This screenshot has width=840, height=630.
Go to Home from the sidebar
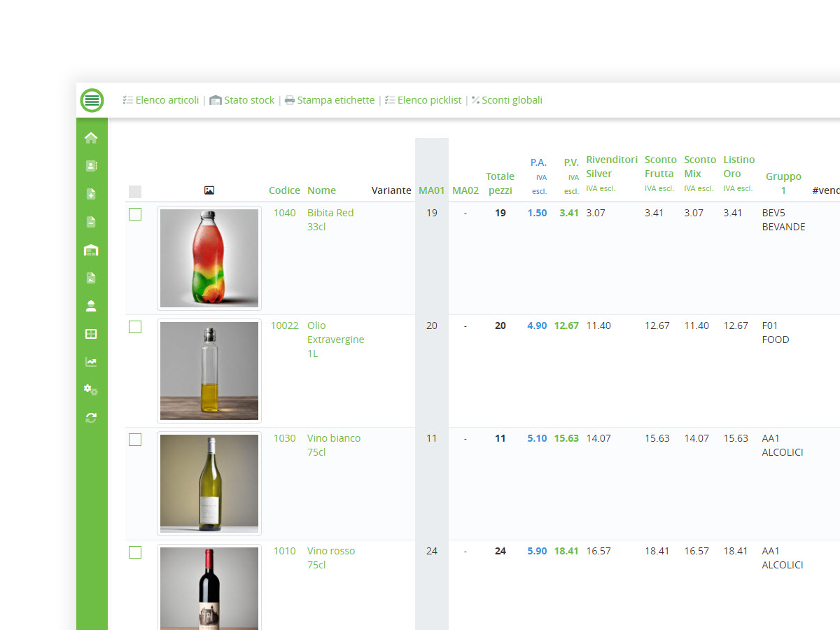coord(91,138)
